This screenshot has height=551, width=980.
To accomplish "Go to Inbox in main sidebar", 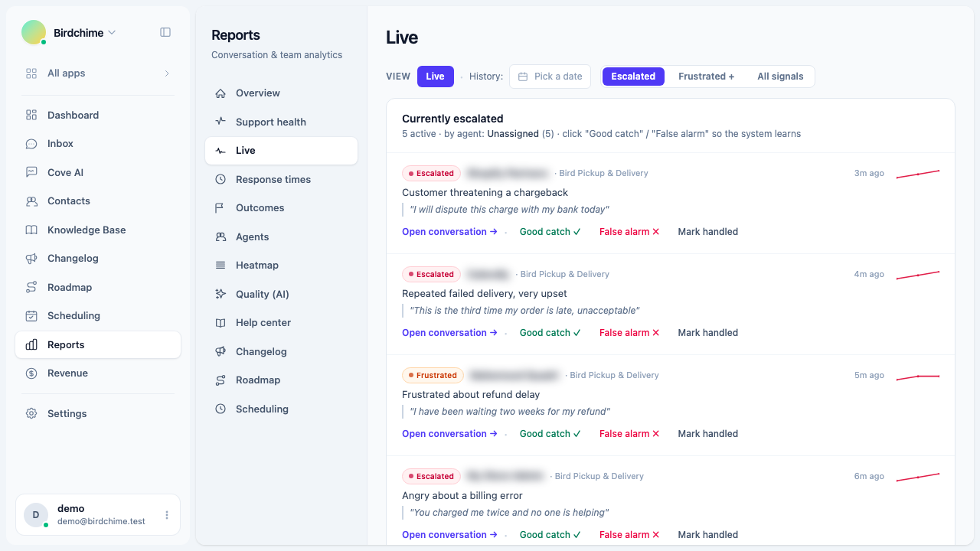I will tap(98, 144).
